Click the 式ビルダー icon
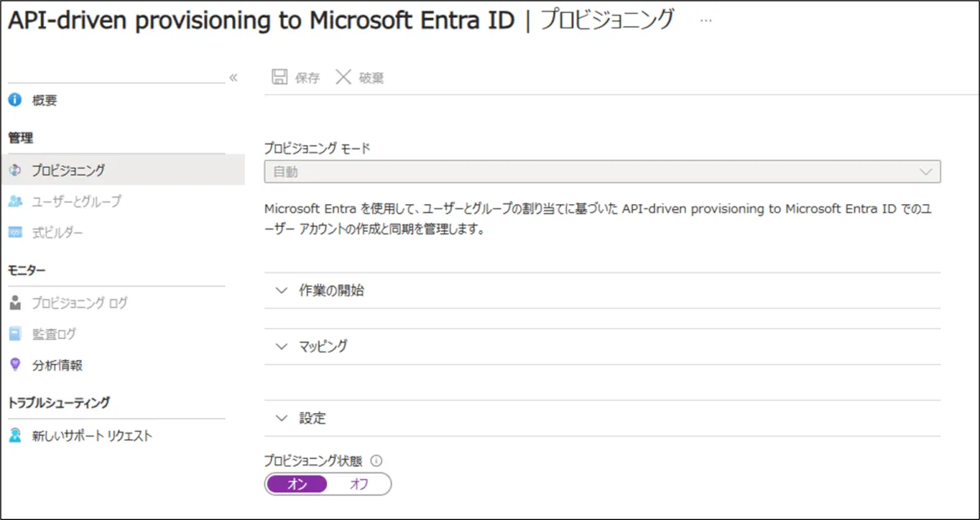 [x=15, y=233]
